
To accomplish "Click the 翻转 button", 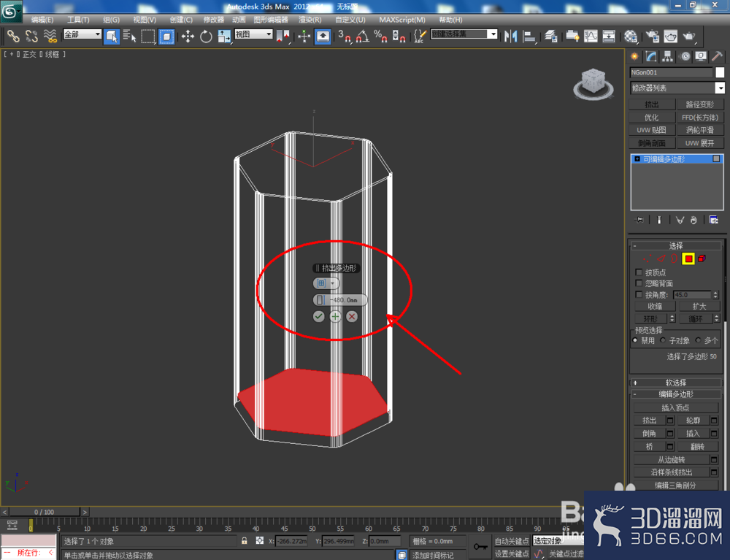I will (697, 446).
